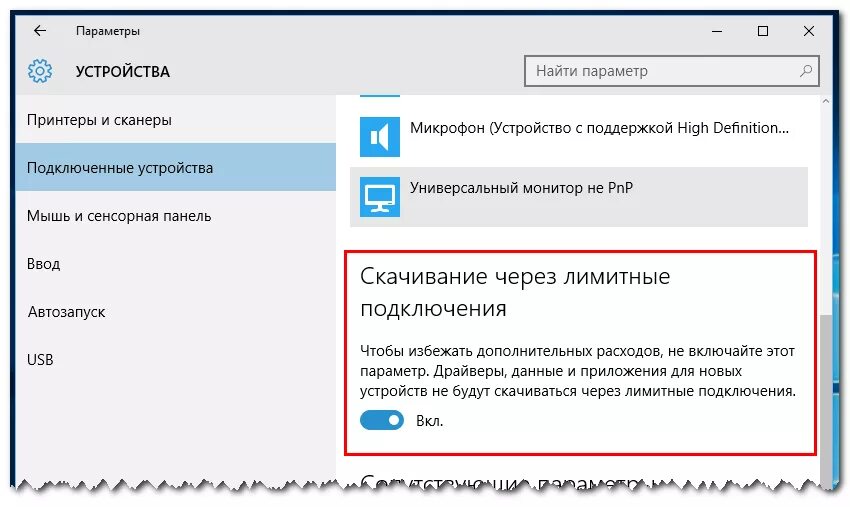Image resolution: width=850 pixels, height=507 pixels.
Task: Close the Параметры window
Action: [x=809, y=31]
